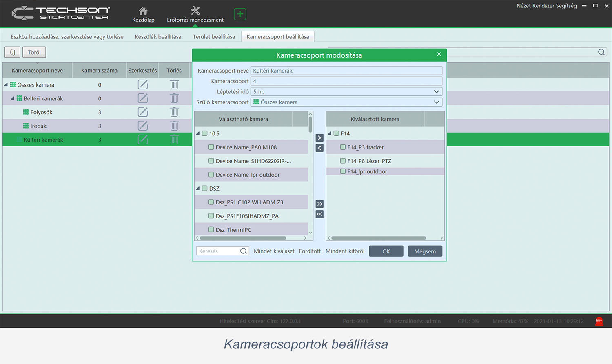Click the red 99+ notification badge
This screenshot has width=612, height=364.
click(599, 321)
